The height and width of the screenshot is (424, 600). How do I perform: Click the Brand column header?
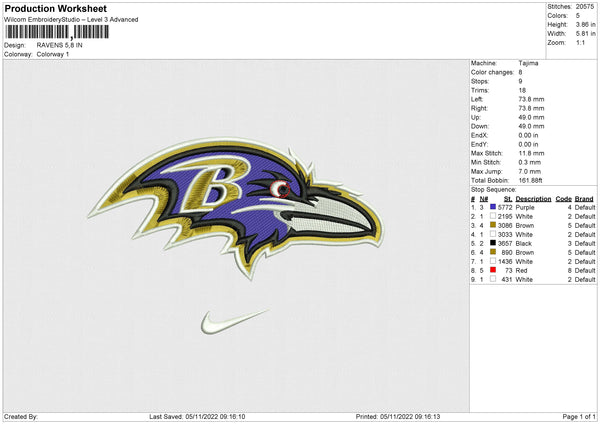(x=584, y=199)
